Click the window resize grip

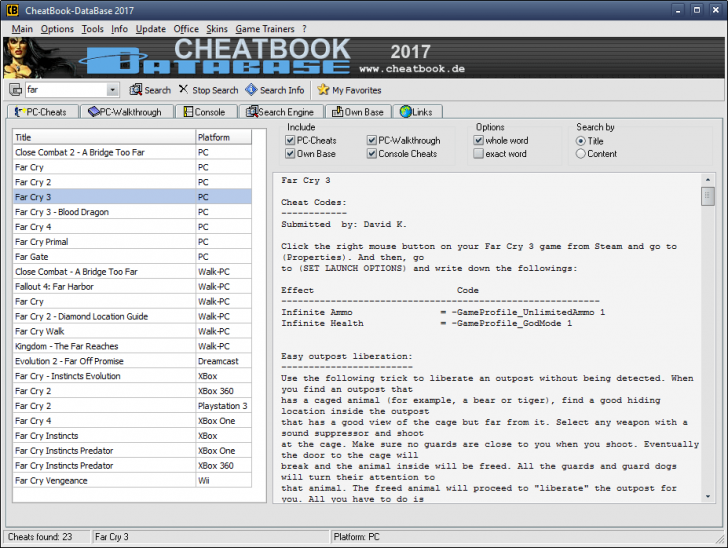pos(720,539)
